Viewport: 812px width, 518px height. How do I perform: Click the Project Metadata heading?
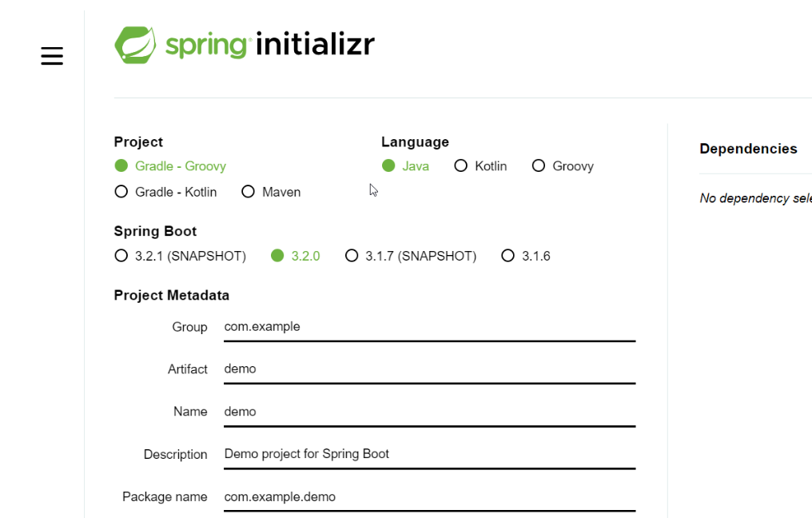point(171,295)
